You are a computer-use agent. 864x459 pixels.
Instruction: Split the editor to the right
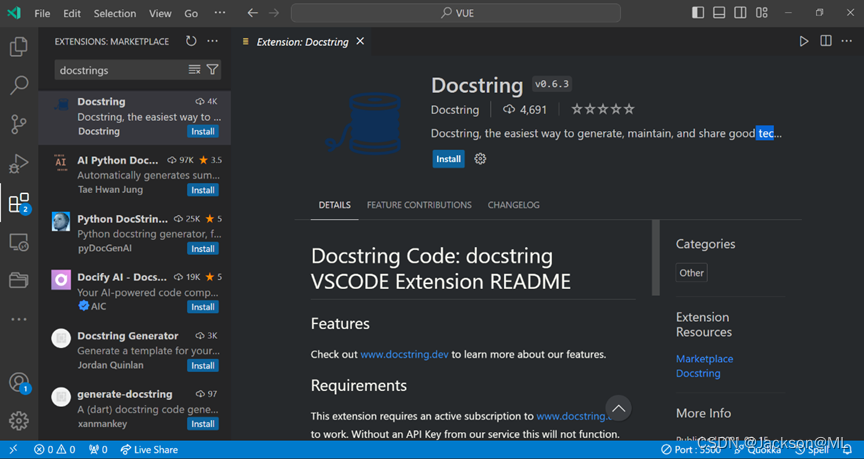tap(825, 41)
